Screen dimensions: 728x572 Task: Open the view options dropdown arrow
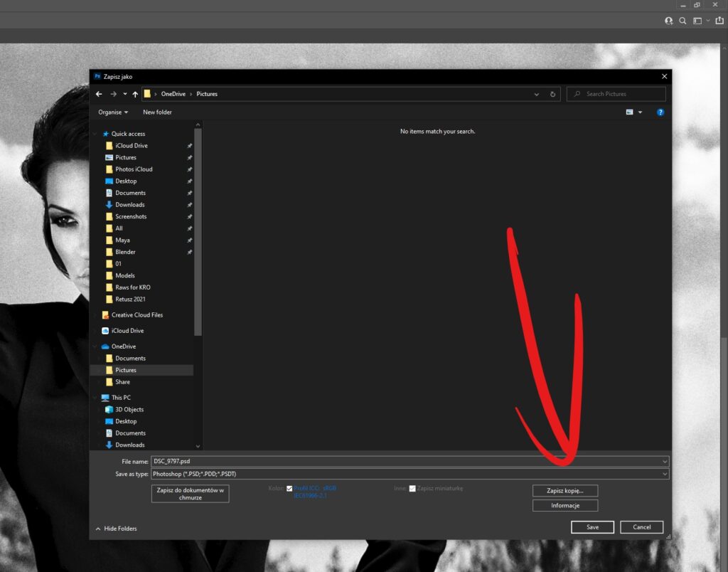(x=640, y=112)
